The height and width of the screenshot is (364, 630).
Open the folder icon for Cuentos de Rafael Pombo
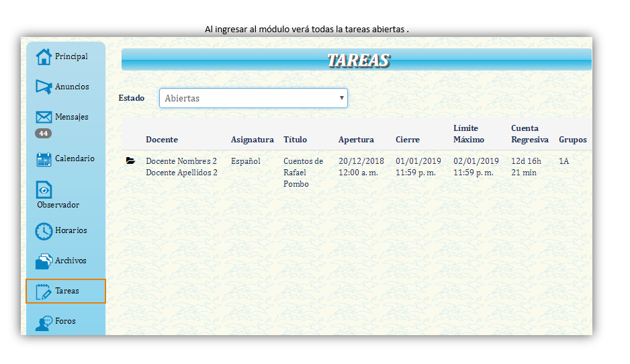(130, 161)
